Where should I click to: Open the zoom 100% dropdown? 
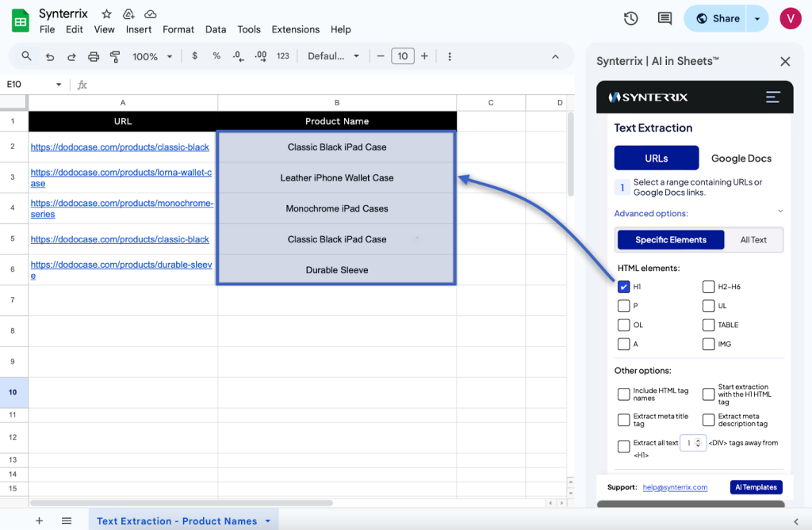(x=152, y=56)
